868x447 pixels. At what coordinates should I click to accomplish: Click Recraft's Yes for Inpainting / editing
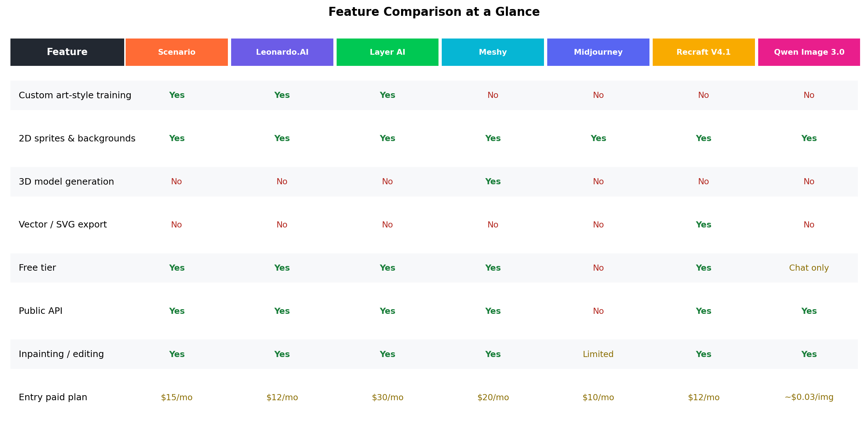click(704, 354)
